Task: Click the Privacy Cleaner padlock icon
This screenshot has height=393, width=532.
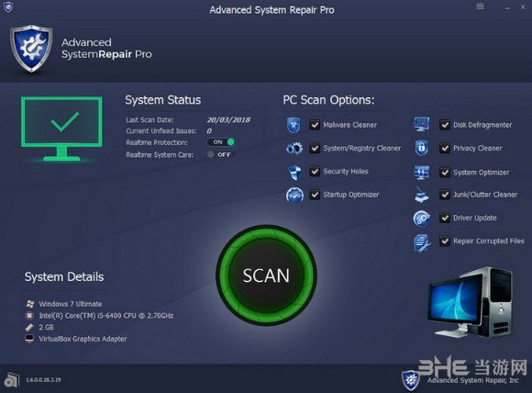Action: (421, 148)
